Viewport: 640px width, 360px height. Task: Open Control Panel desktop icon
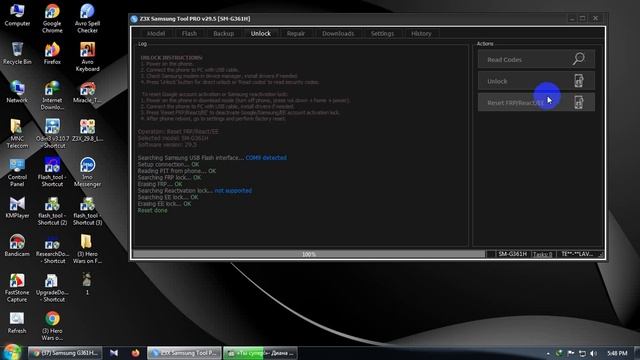(x=17, y=172)
